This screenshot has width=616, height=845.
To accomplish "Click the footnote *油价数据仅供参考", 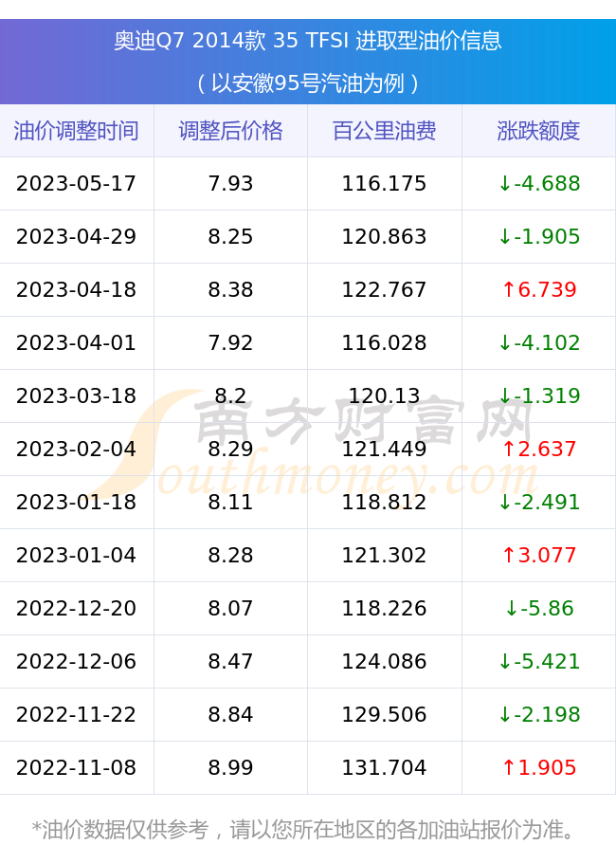I will 120,830.
